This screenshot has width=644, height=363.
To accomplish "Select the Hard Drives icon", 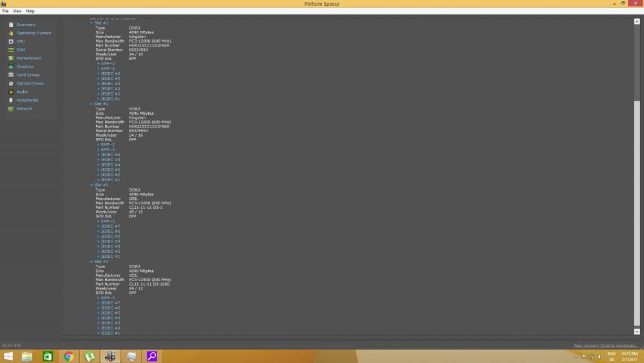I will [11, 75].
